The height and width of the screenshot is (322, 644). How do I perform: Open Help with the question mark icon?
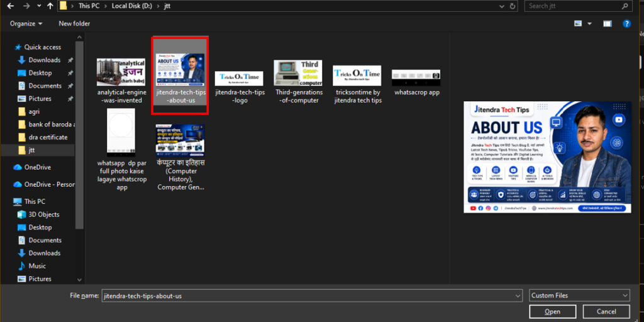[x=627, y=24]
